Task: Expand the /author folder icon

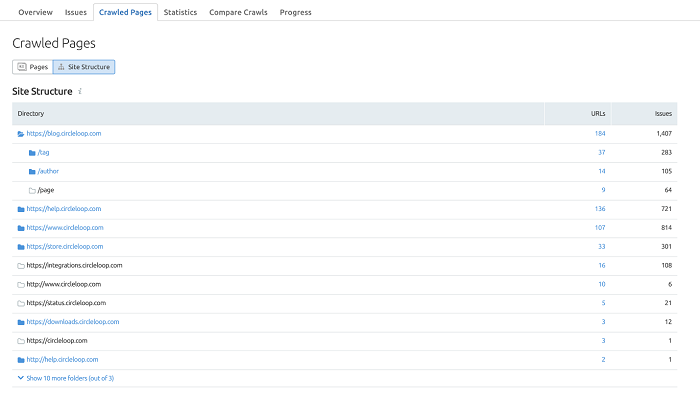Action: coord(32,171)
